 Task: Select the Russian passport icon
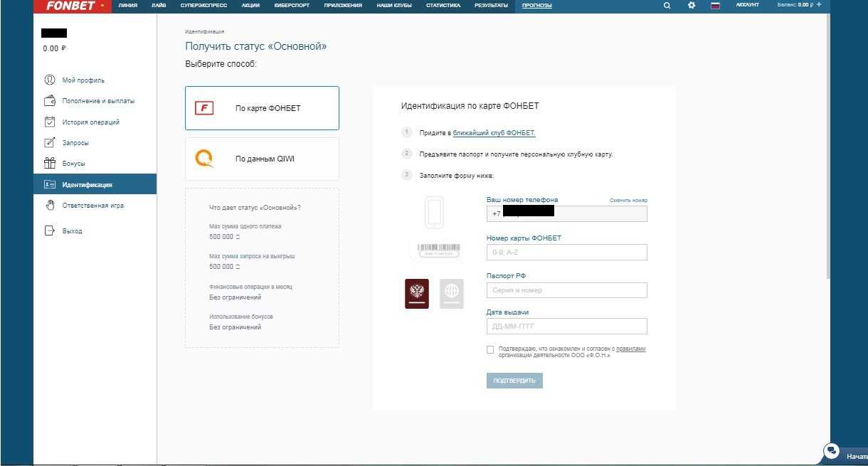coord(418,293)
